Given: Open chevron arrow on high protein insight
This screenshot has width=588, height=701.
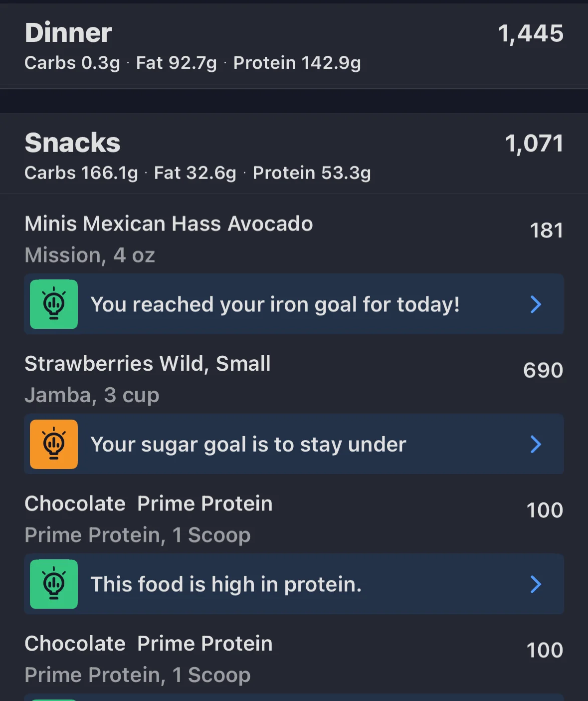Looking at the screenshot, I should pyautogui.click(x=536, y=584).
